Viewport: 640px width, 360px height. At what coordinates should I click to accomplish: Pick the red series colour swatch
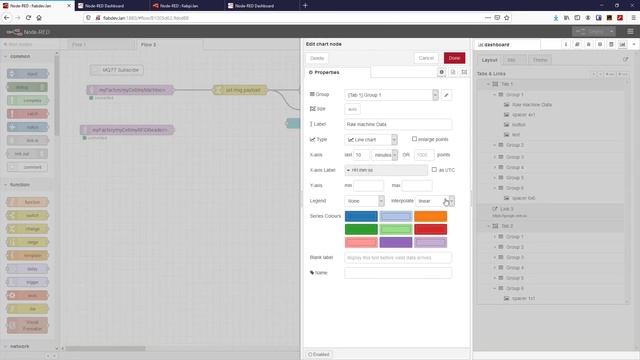(430, 229)
